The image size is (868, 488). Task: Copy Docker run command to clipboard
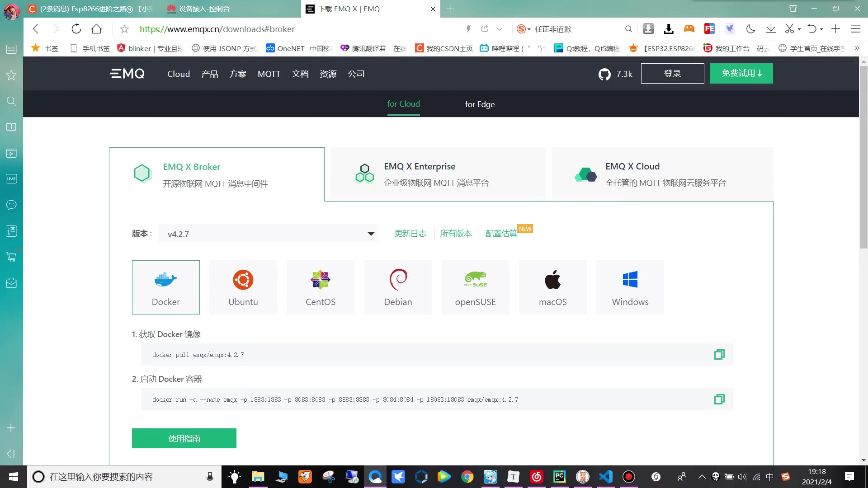click(x=720, y=399)
